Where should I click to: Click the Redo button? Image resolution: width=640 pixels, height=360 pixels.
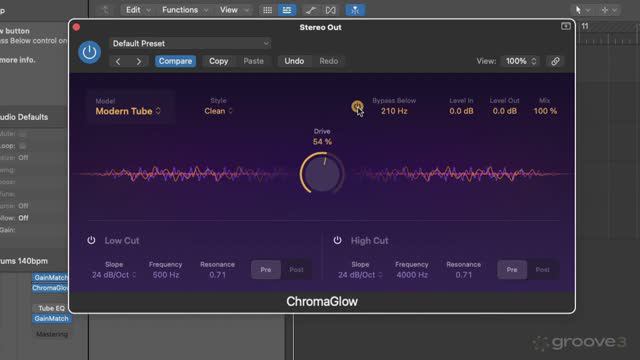pos(329,61)
